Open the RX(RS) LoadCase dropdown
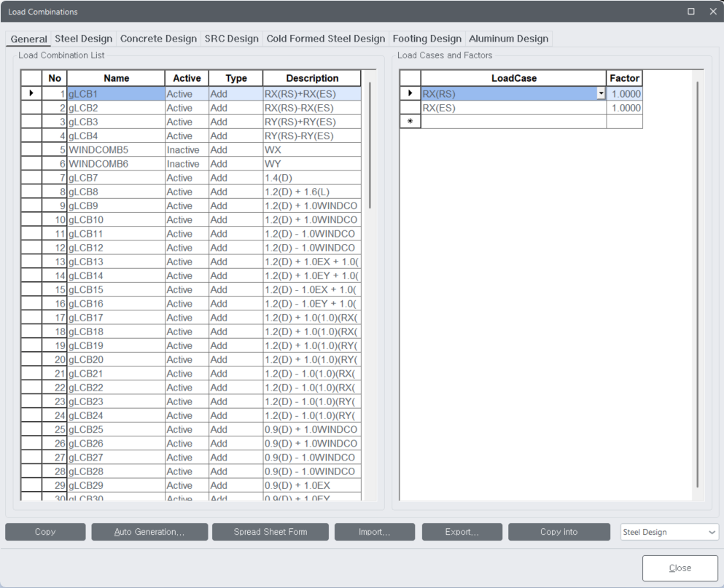Screen dimensions: 724x588 tap(600, 93)
